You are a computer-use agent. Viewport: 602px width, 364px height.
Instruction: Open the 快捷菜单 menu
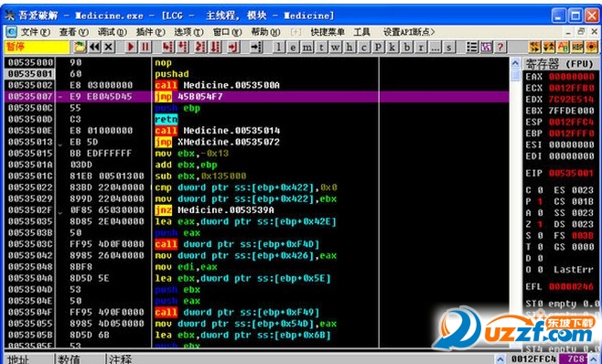(328, 32)
